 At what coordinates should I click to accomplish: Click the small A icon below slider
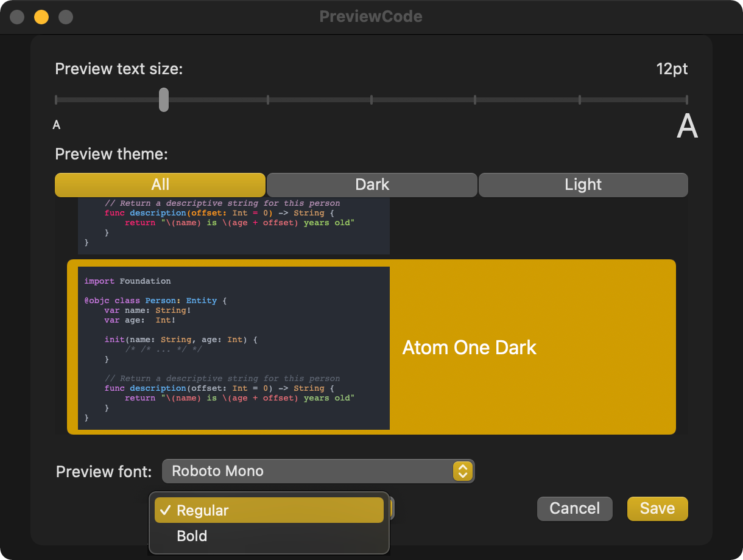coord(57,125)
